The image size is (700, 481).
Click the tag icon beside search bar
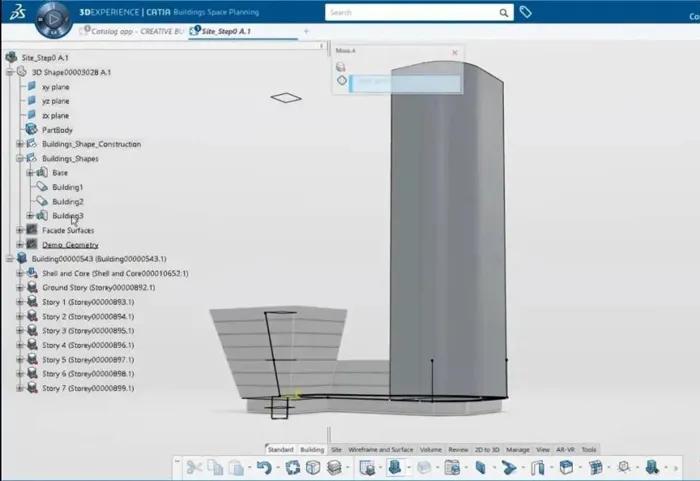(526, 13)
